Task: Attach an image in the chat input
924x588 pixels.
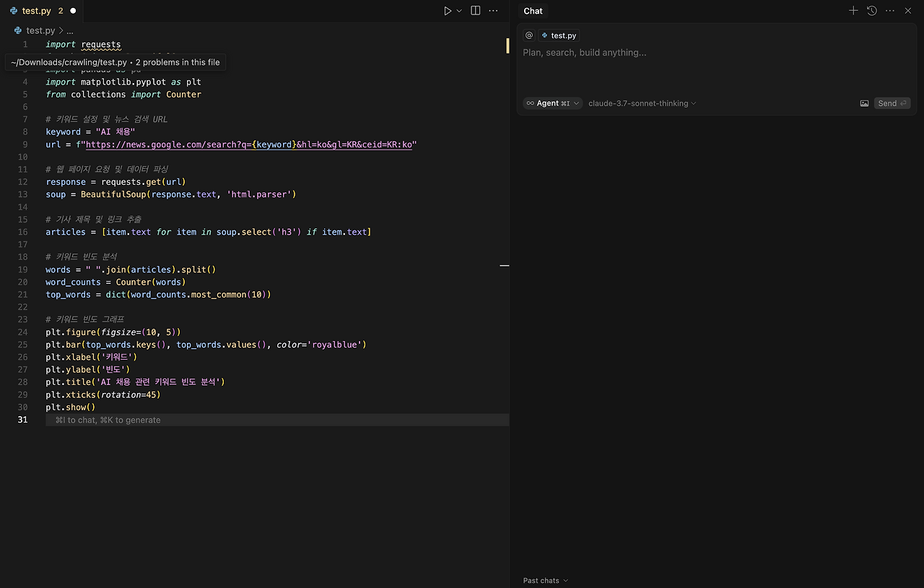Action: 864,103
